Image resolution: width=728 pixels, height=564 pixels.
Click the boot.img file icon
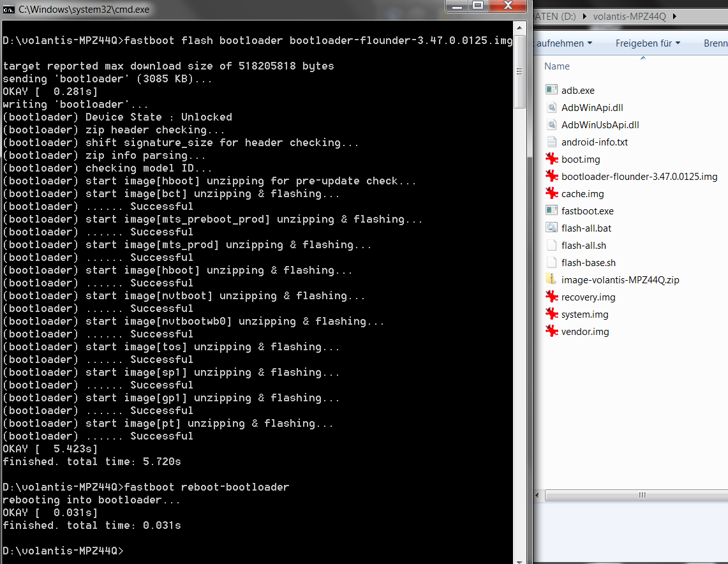click(x=552, y=160)
